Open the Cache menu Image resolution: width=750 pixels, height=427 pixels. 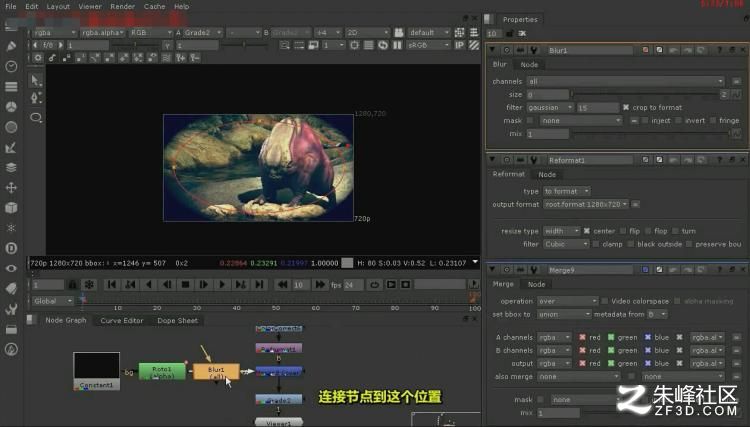coord(154,6)
